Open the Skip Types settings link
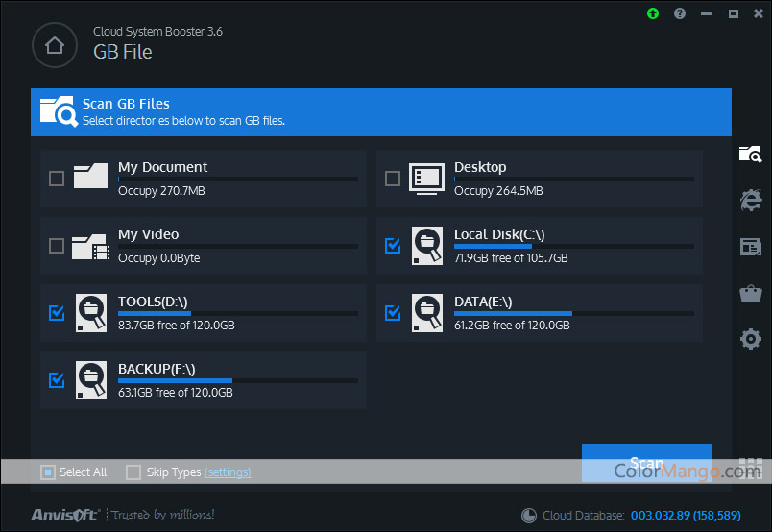The image size is (772, 532). pyautogui.click(x=228, y=472)
